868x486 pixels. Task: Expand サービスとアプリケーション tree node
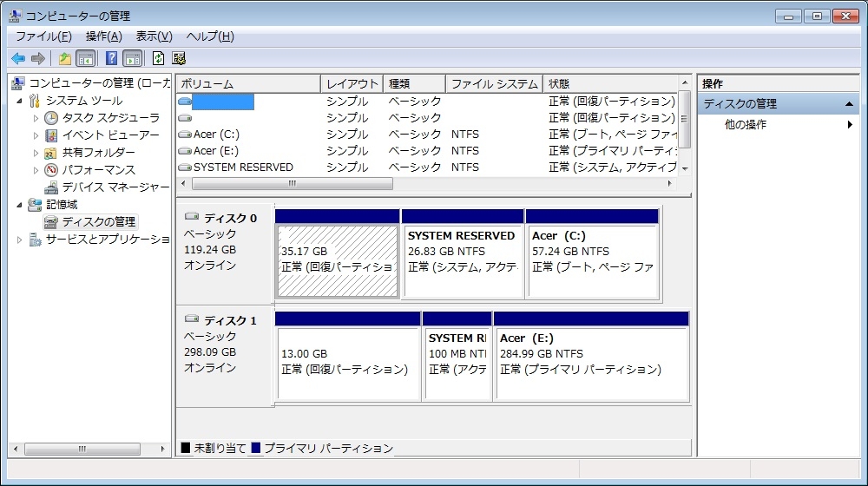point(20,240)
